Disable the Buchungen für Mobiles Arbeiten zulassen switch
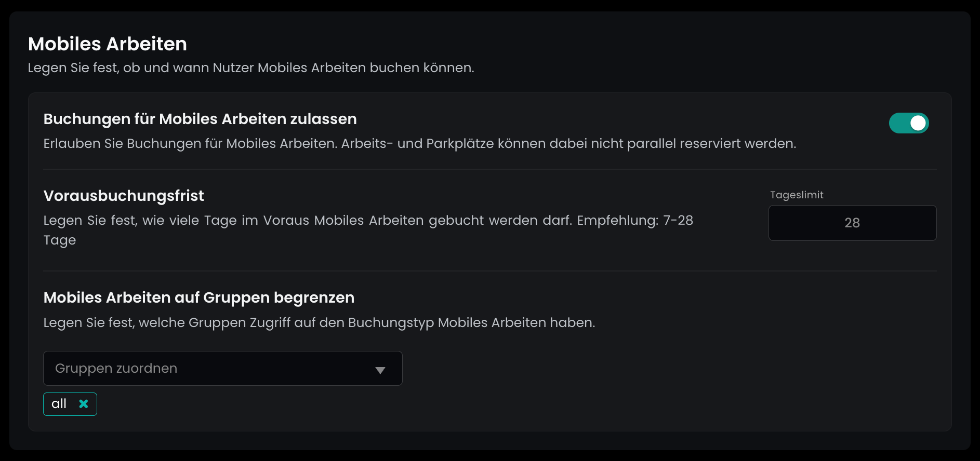Screen dimensions: 980x461 click(x=909, y=123)
